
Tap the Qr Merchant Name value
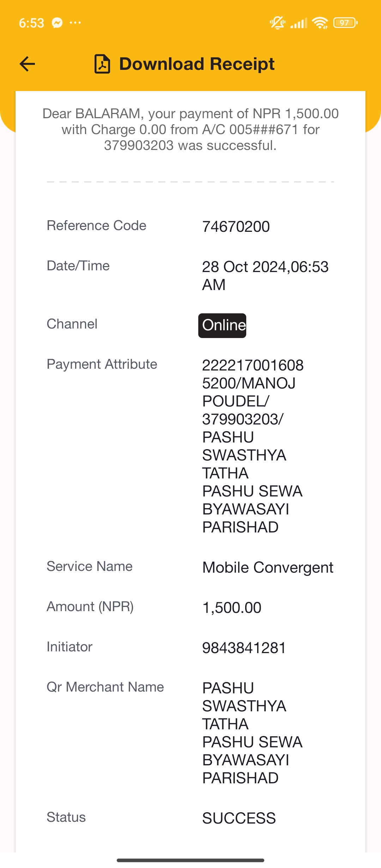click(253, 733)
